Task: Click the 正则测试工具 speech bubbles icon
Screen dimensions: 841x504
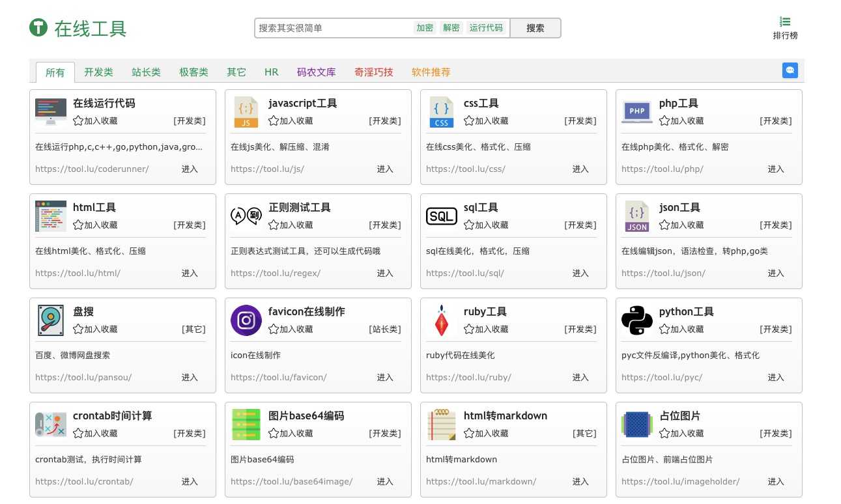Action: 246,216
